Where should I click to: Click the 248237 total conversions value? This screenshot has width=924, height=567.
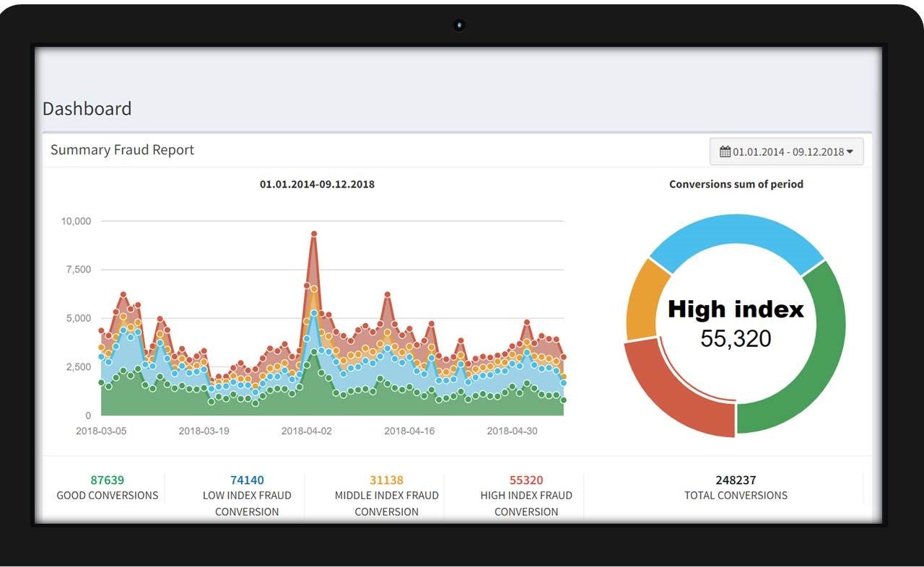point(736,480)
